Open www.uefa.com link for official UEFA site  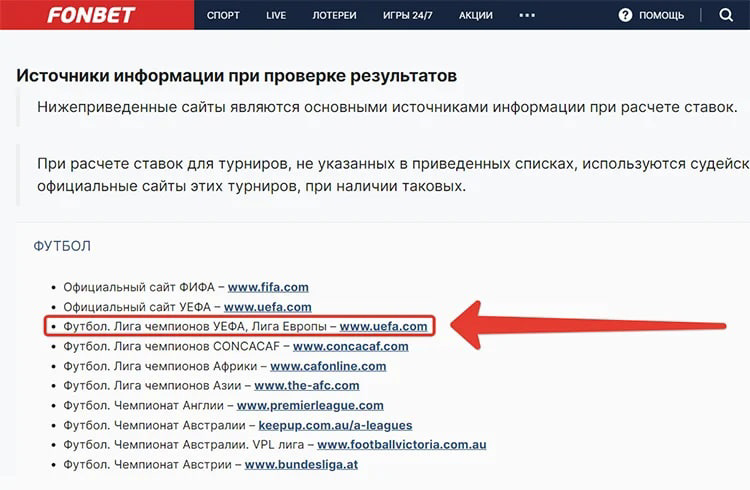pos(268,307)
